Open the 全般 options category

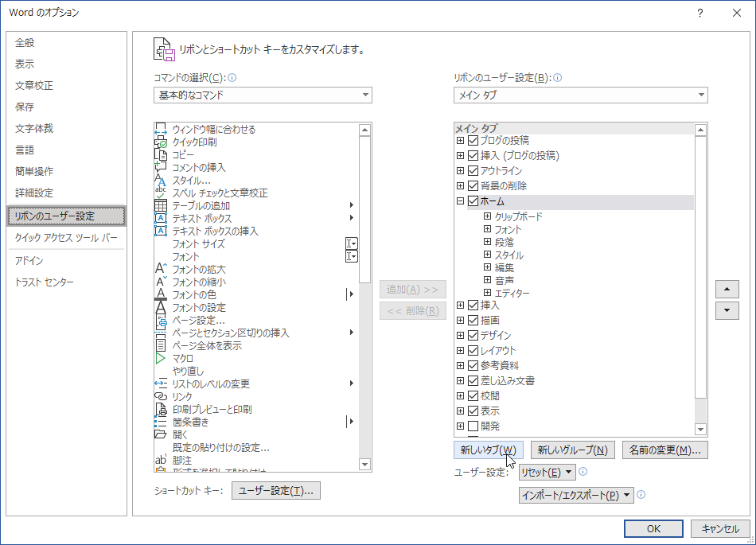25,42
